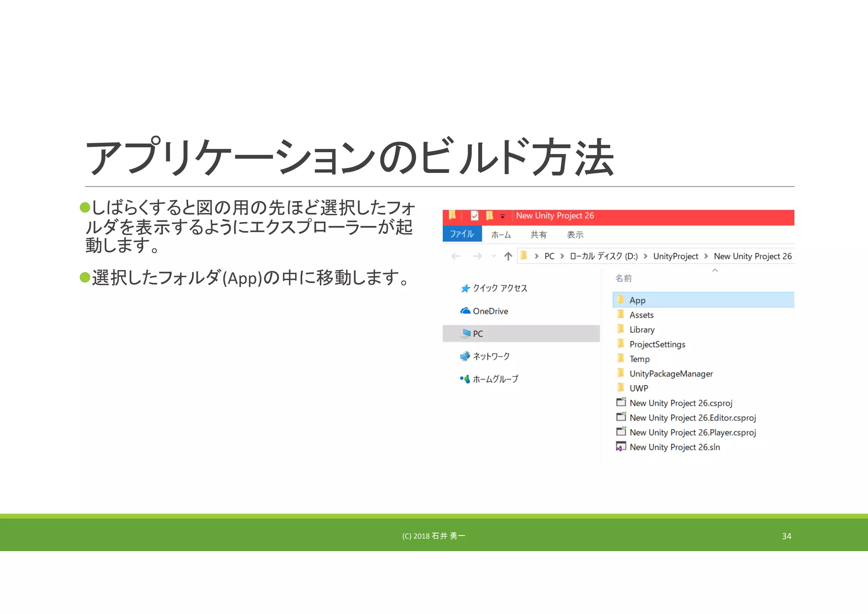Select the Assets folder

pos(642,315)
